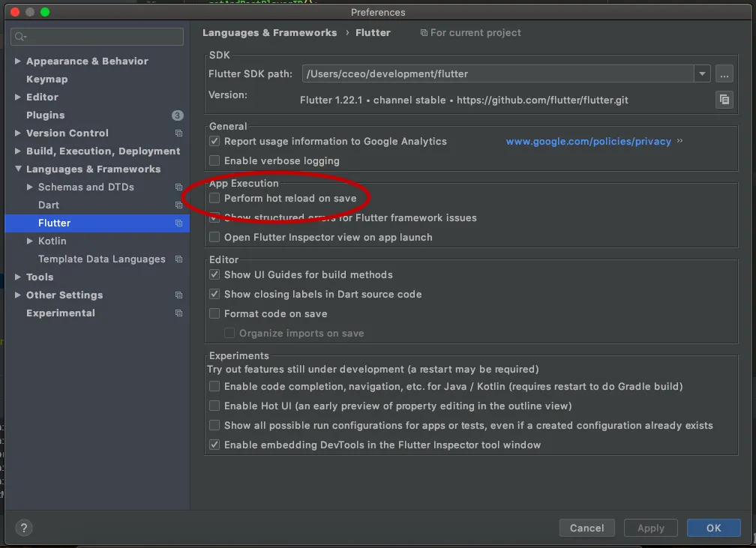The height and width of the screenshot is (548, 756).
Task: Click the project-level icon next to Dart
Action: 178,205
